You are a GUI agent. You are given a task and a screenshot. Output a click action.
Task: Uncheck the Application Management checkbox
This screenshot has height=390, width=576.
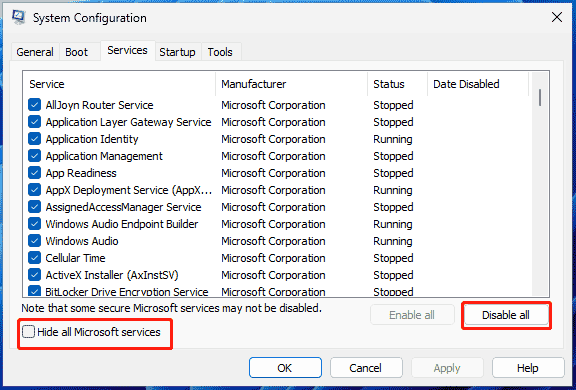point(35,156)
